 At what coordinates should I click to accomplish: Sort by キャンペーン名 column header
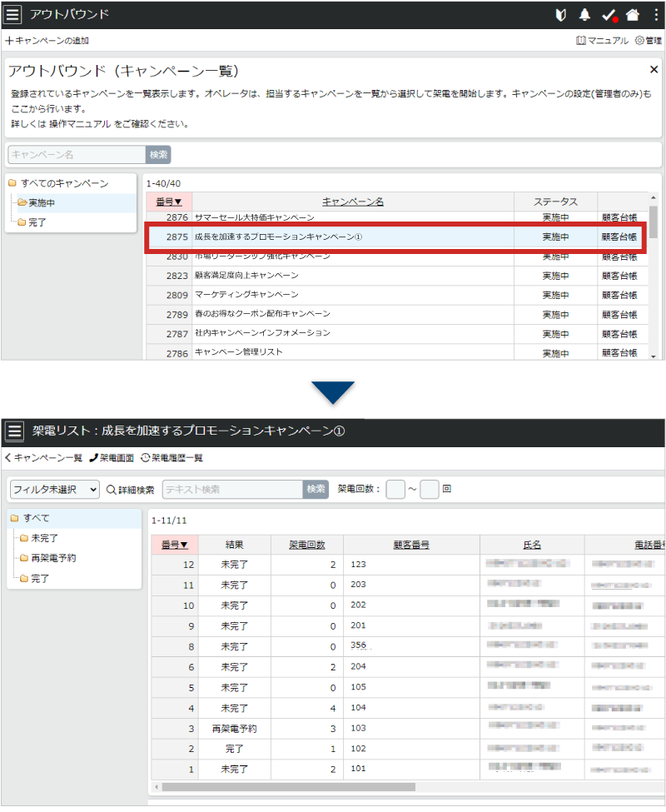tap(353, 202)
